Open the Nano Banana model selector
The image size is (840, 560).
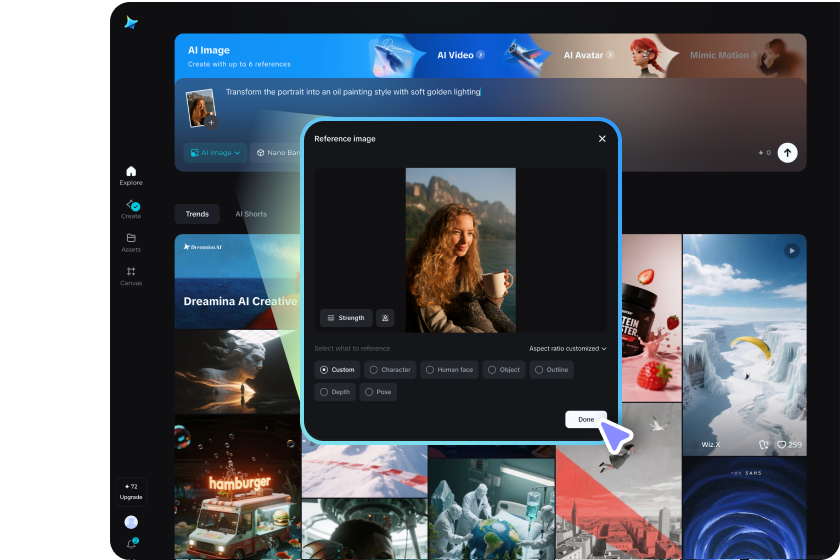coord(277,153)
